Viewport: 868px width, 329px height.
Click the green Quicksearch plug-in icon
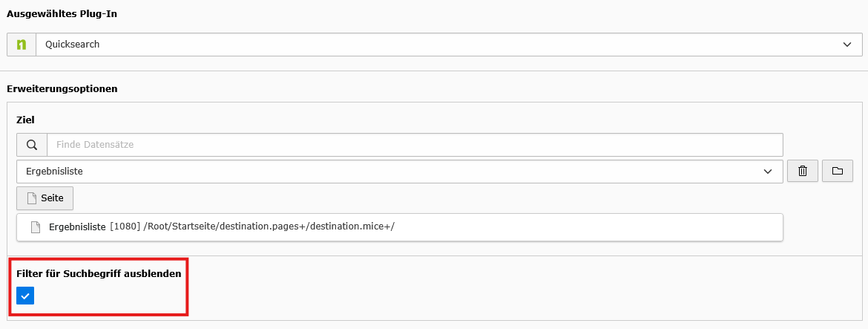(22, 45)
